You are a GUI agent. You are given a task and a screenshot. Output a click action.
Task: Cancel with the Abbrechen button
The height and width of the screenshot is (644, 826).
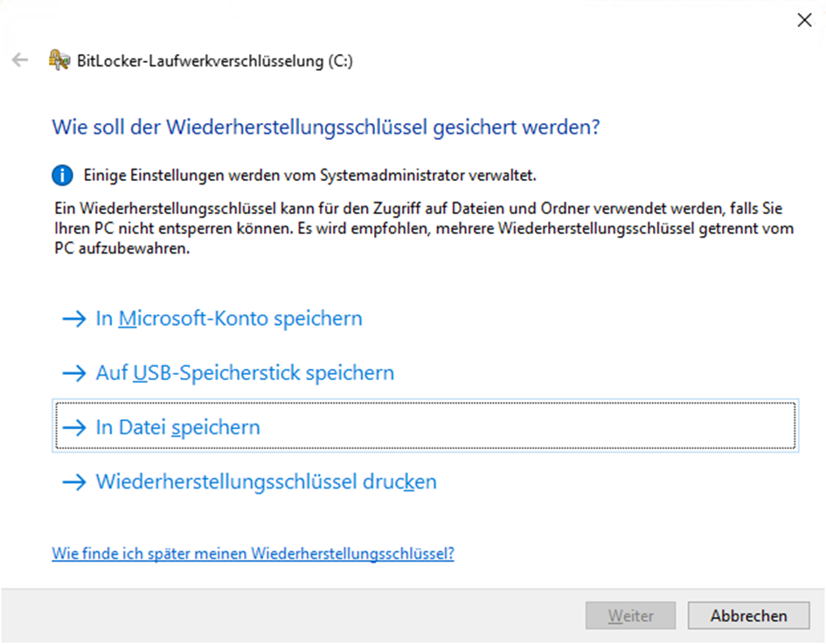pyautogui.click(x=748, y=615)
